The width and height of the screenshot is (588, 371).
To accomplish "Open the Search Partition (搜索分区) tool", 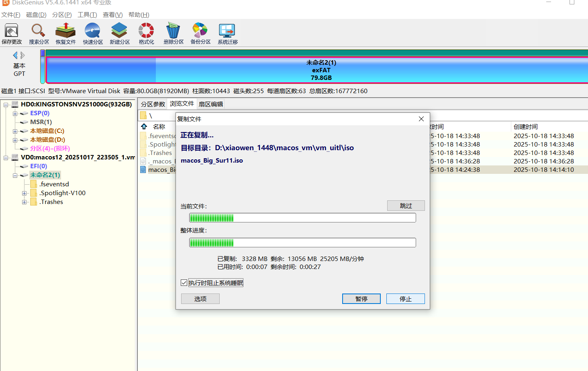I will point(39,34).
